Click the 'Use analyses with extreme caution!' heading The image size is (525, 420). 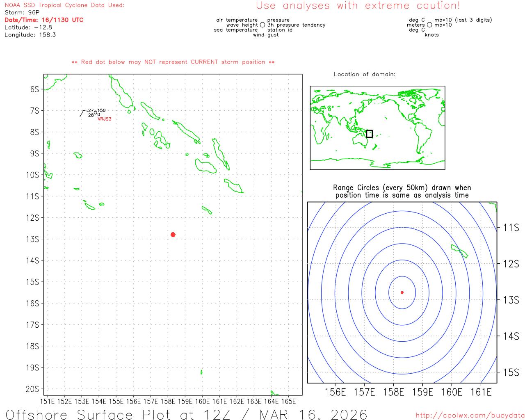pyautogui.click(x=358, y=6)
